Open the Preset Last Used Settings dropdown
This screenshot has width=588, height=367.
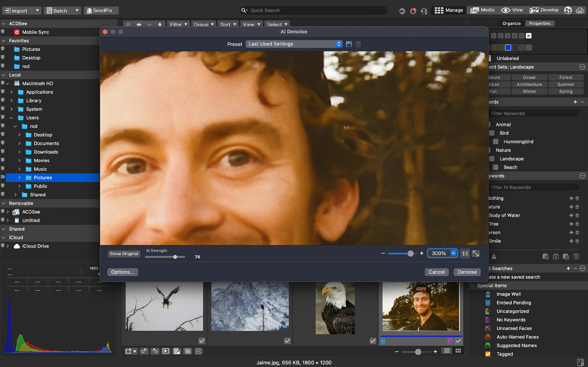[294, 44]
